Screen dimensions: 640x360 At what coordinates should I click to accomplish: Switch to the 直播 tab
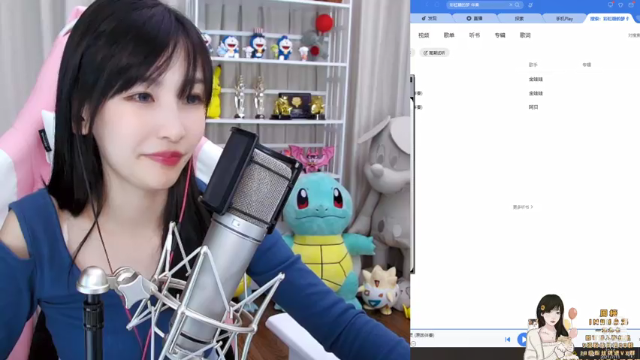coord(474,18)
